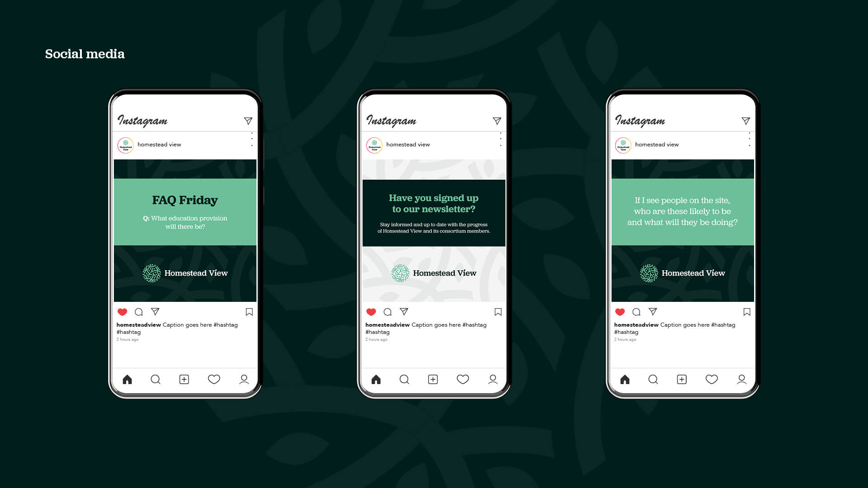Screen dimensions: 868x488
Task: Click the save/bookmark icon on right post
Action: click(x=747, y=311)
